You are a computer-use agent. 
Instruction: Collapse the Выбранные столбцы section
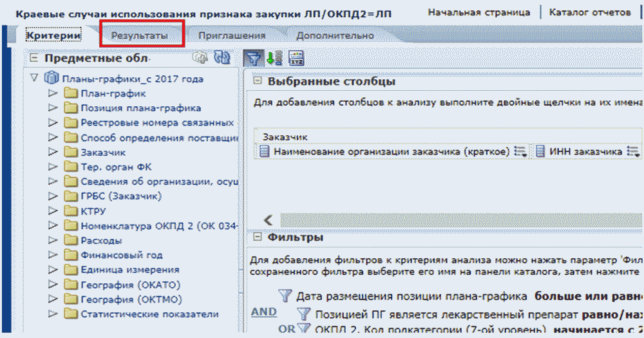tap(258, 82)
